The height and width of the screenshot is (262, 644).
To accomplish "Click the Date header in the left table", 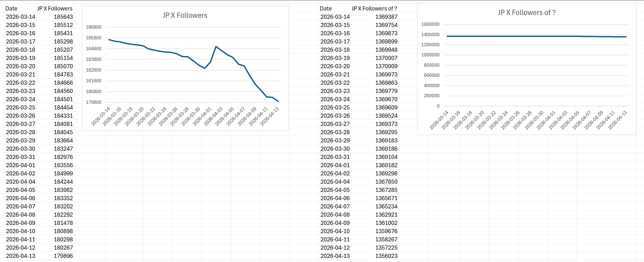I will (x=11, y=8).
